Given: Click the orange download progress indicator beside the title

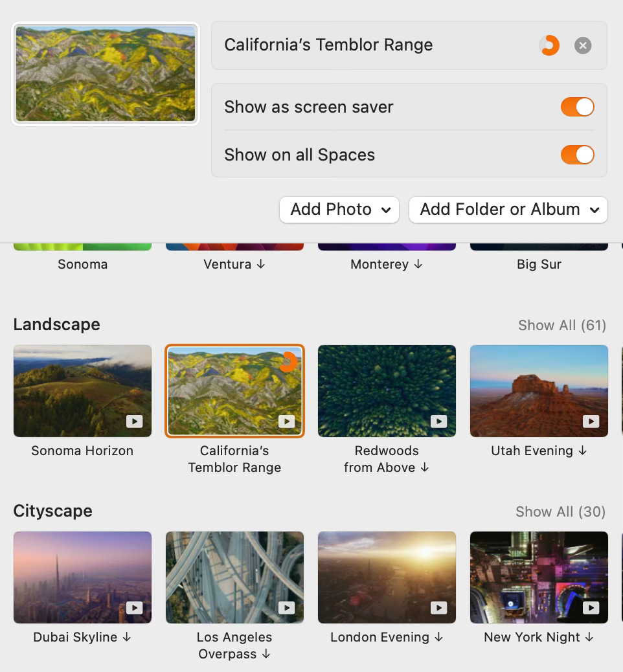Looking at the screenshot, I should tap(549, 45).
